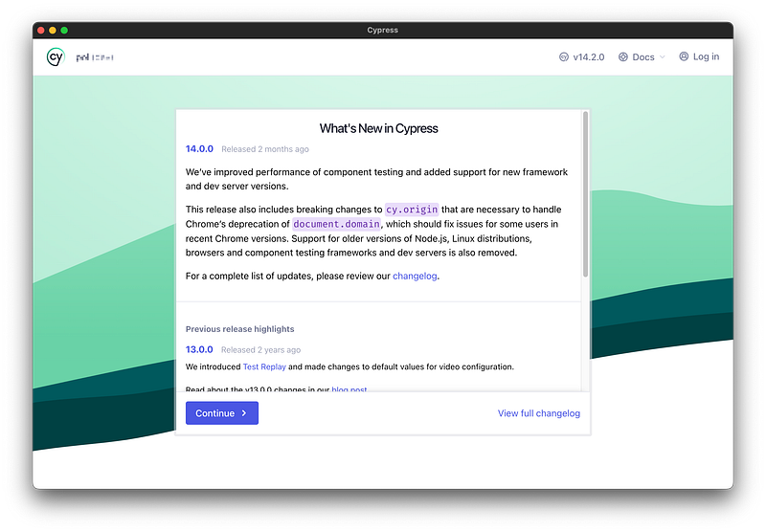The height and width of the screenshot is (532, 766).
Task: Follow the Test Replay link
Action: (x=264, y=366)
